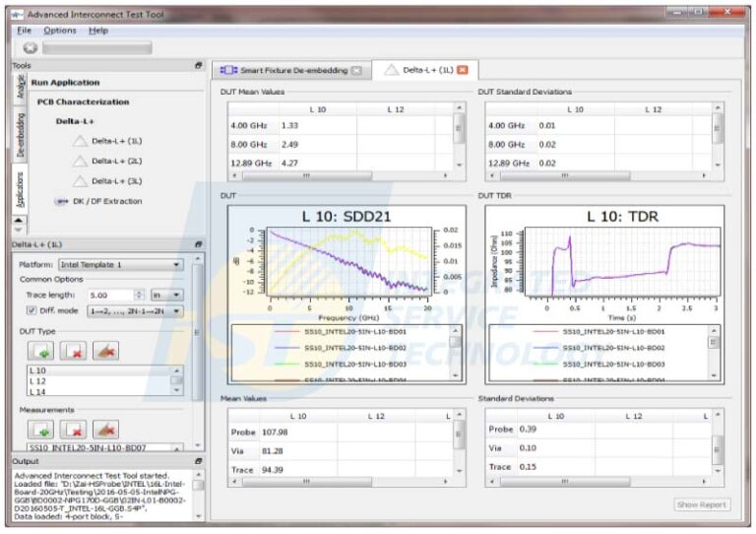Toggle the Diff. mode checkbox

click(x=31, y=310)
